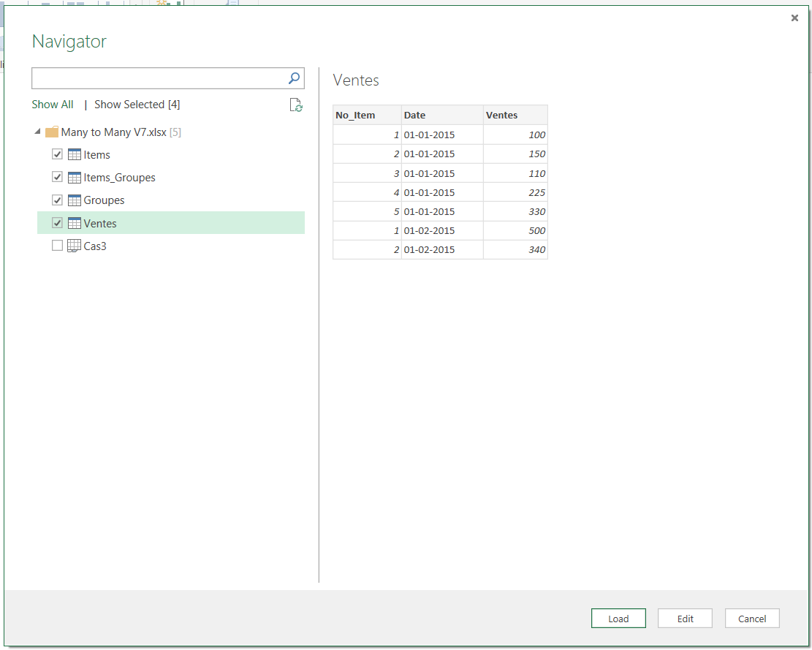Show All items in navigator
Viewport: 812px width, 650px height.
[x=53, y=105]
